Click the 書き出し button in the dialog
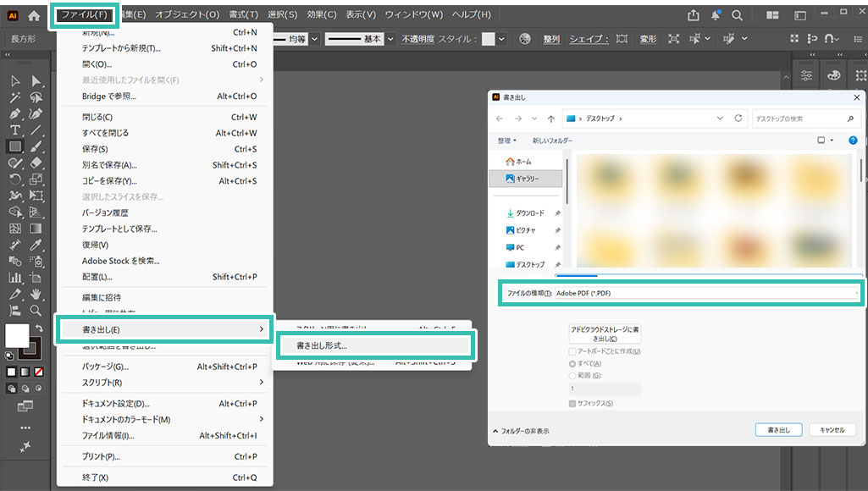868x491 pixels. point(778,430)
